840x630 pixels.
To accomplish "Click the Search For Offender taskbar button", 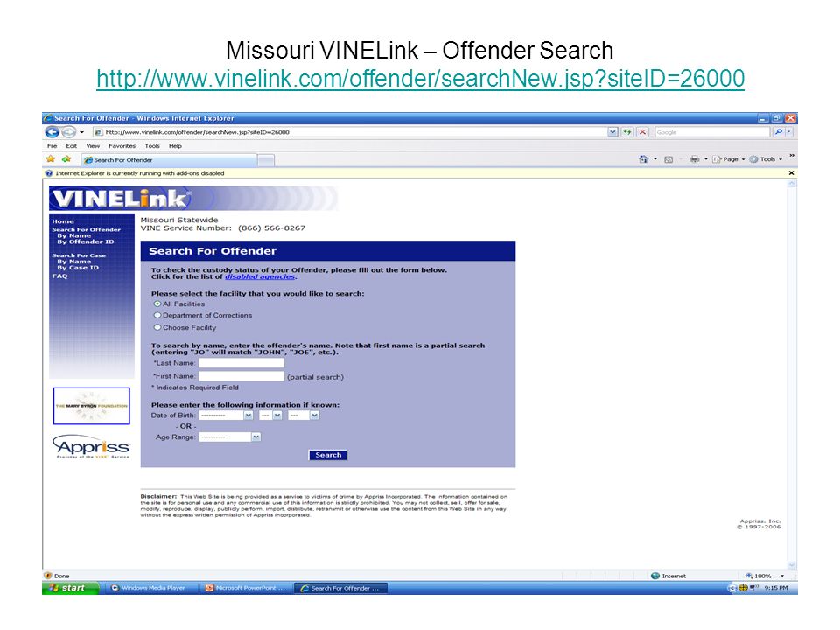I will [x=341, y=588].
